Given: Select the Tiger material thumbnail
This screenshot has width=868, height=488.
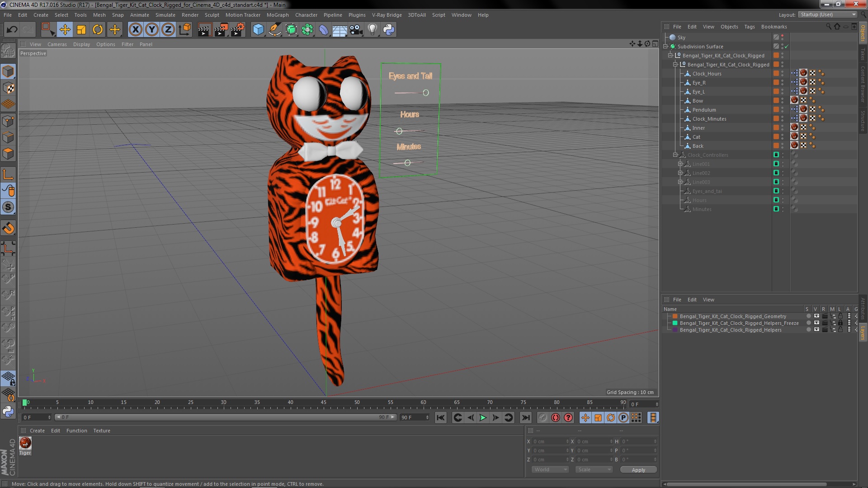Looking at the screenshot, I should pos(25,443).
